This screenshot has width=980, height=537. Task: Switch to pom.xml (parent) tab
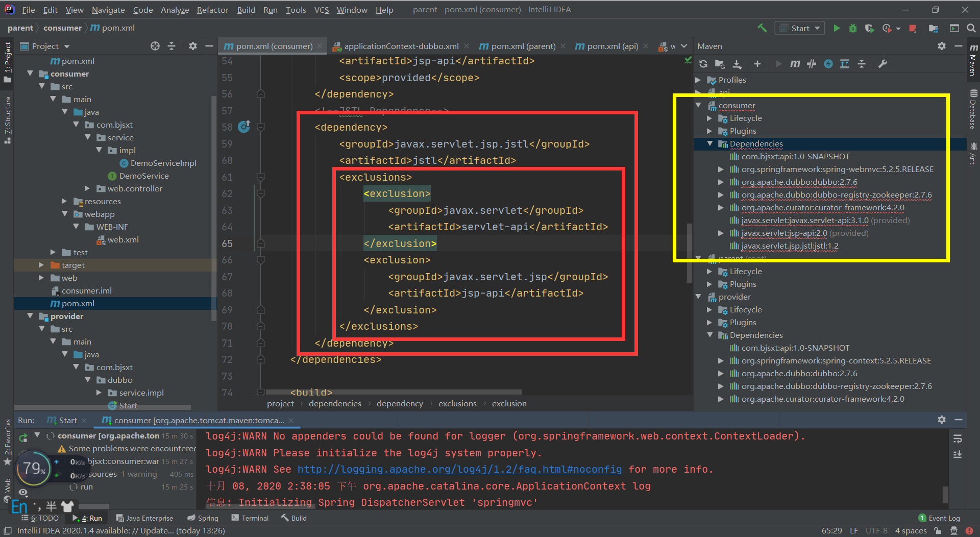523,46
